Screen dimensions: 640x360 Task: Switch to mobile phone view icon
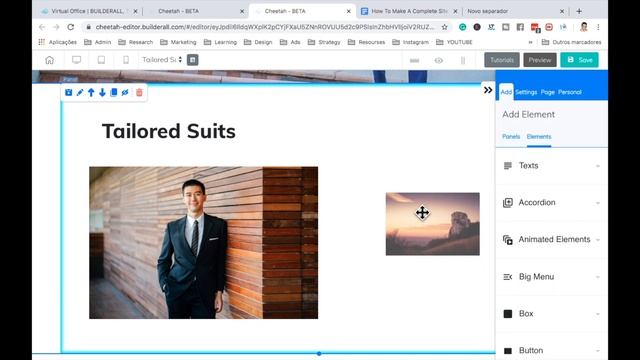pyautogui.click(x=126, y=60)
